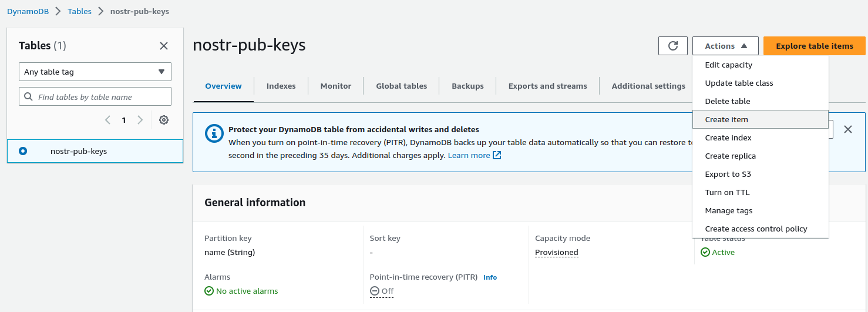868x312 pixels.
Task: Click the PITR Off status text
Action: pos(388,291)
